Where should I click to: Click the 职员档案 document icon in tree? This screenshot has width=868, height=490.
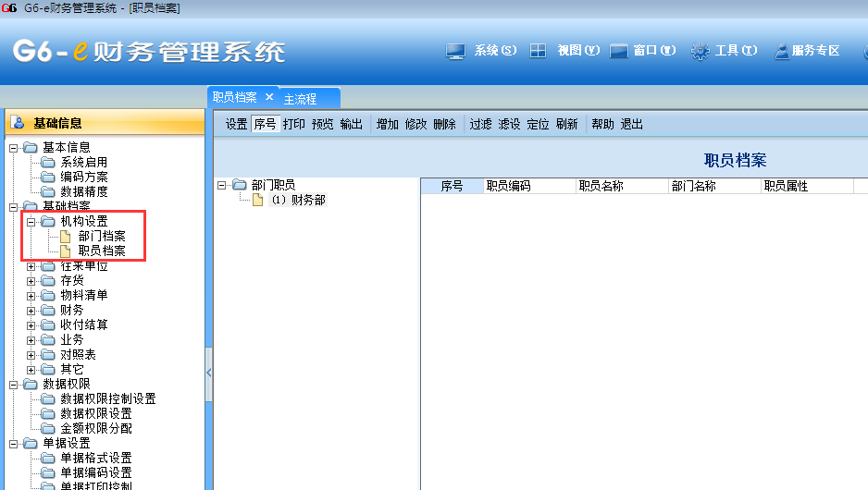click(66, 251)
